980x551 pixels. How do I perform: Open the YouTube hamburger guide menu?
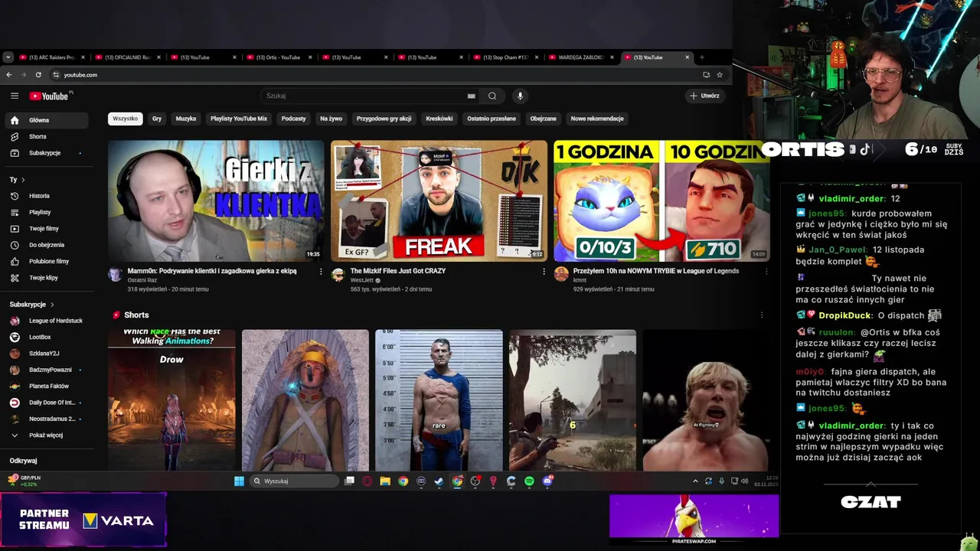pos(15,96)
